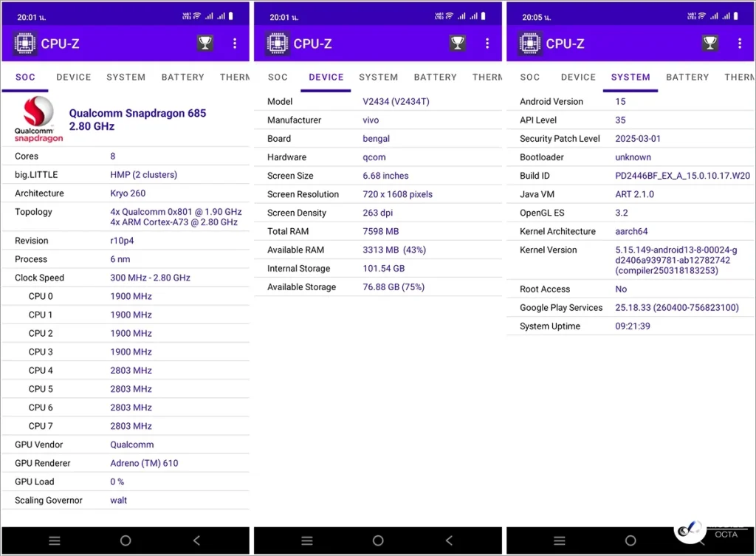Viewport: 756px width, 556px height.
Task: Switch to BATTERY tab in left screen
Action: [x=183, y=77]
